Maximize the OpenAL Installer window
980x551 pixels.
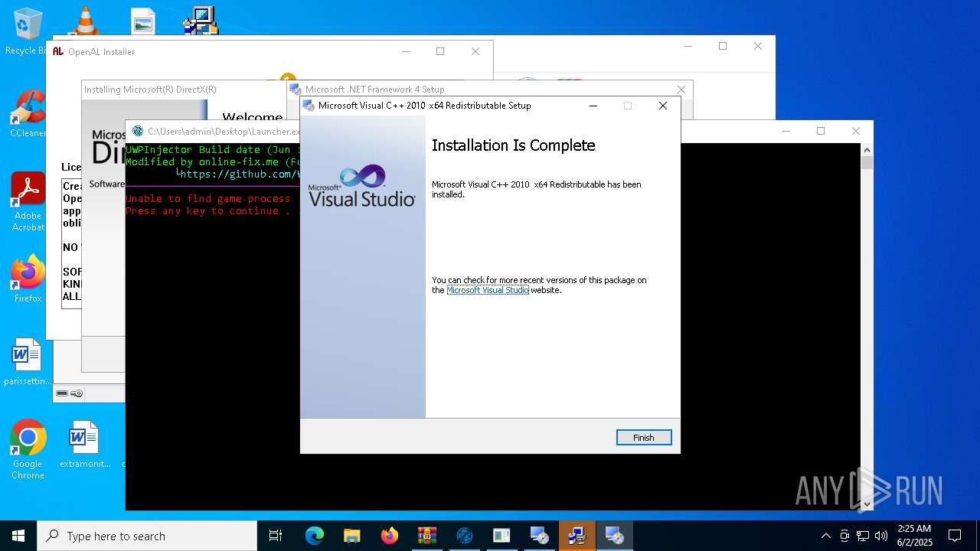coord(440,51)
